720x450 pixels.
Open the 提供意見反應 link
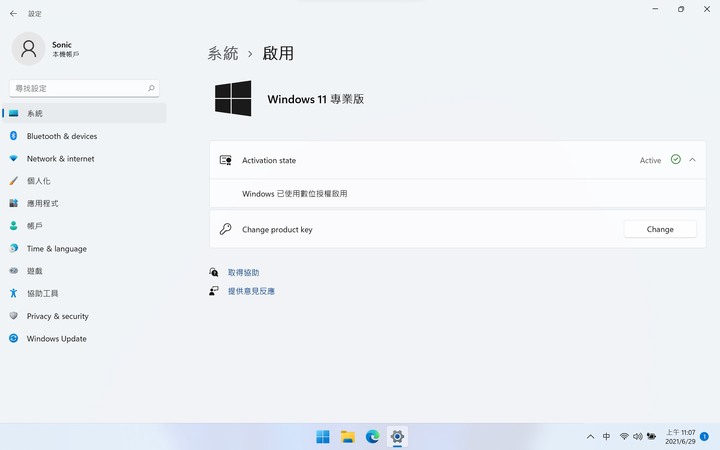251,291
